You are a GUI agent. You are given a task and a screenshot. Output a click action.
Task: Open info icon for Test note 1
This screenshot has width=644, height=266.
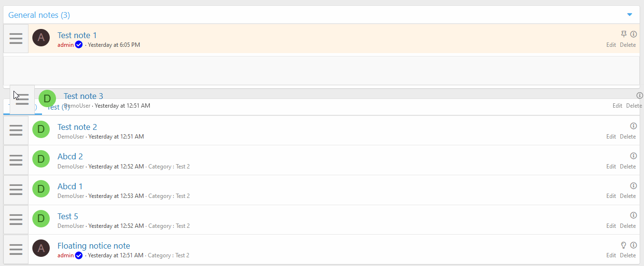pos(633,34)
